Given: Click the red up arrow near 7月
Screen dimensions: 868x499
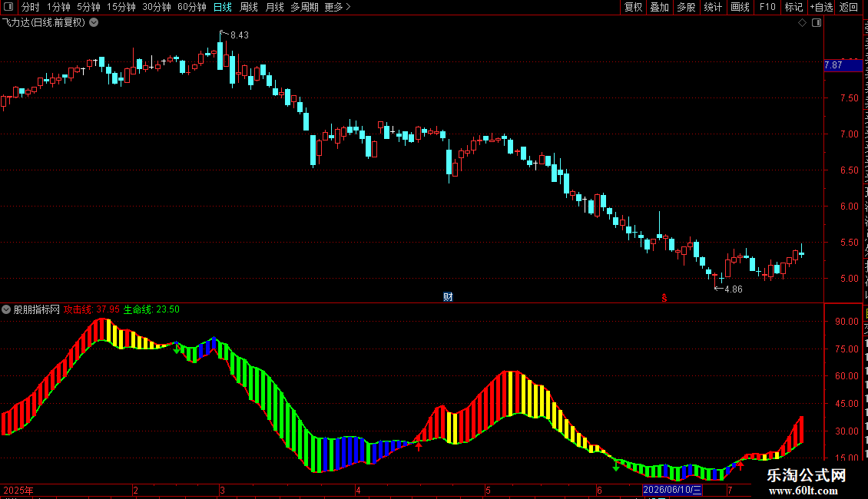Looking at the screenshot, I should pyautogui.click(x=740, y=465).
